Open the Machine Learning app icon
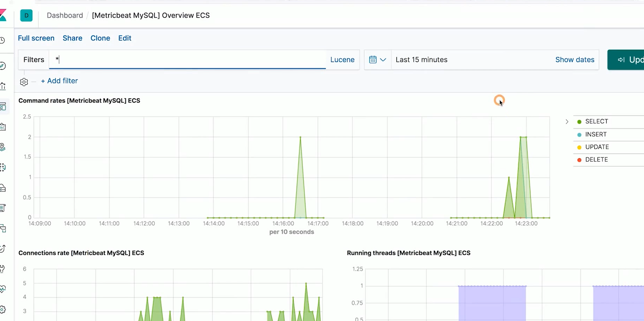 point(3,167)
